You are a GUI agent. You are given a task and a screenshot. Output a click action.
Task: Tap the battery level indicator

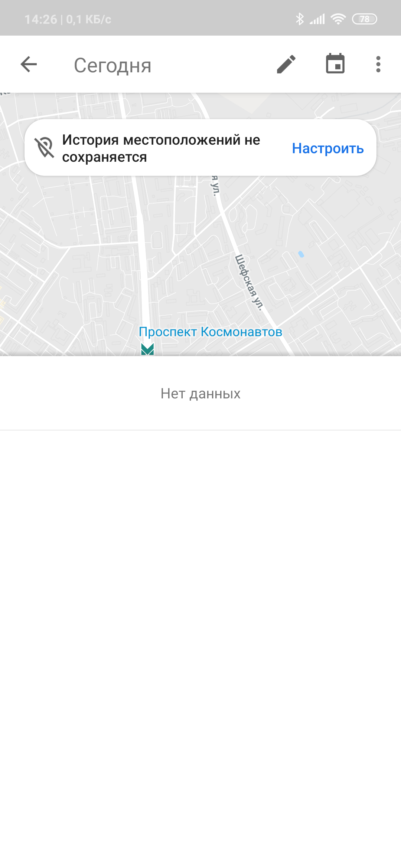click(x=364, y=19)
